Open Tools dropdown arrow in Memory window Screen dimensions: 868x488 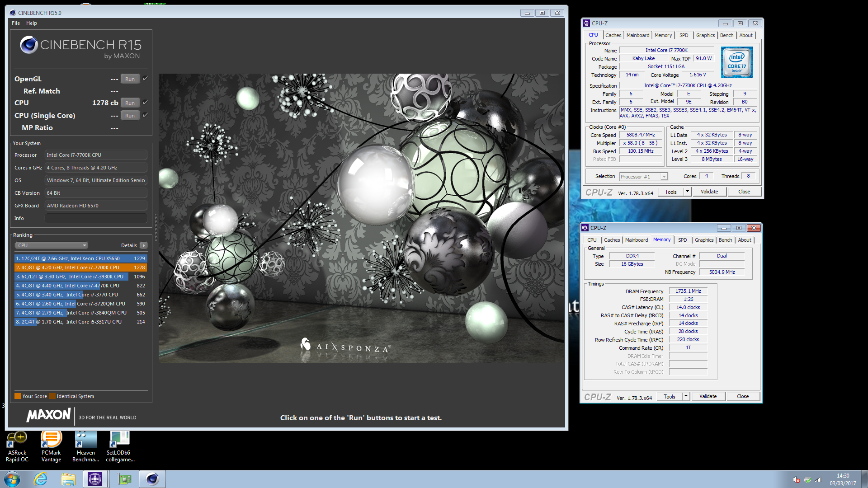tap(686, 396)
